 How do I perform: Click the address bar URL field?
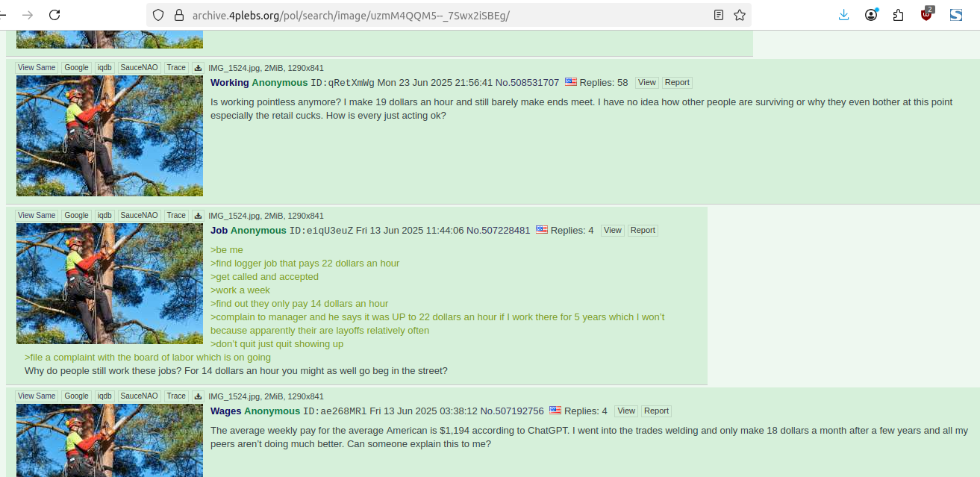448,15
